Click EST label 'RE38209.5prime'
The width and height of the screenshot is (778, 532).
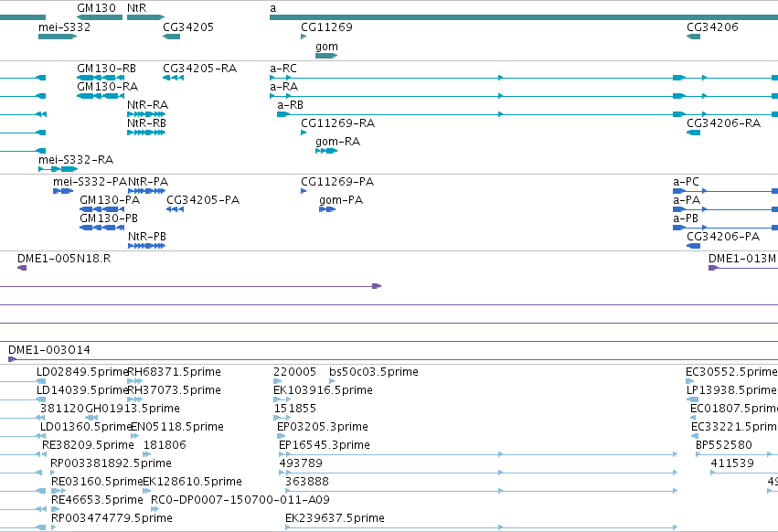click(x=88, y=445)
